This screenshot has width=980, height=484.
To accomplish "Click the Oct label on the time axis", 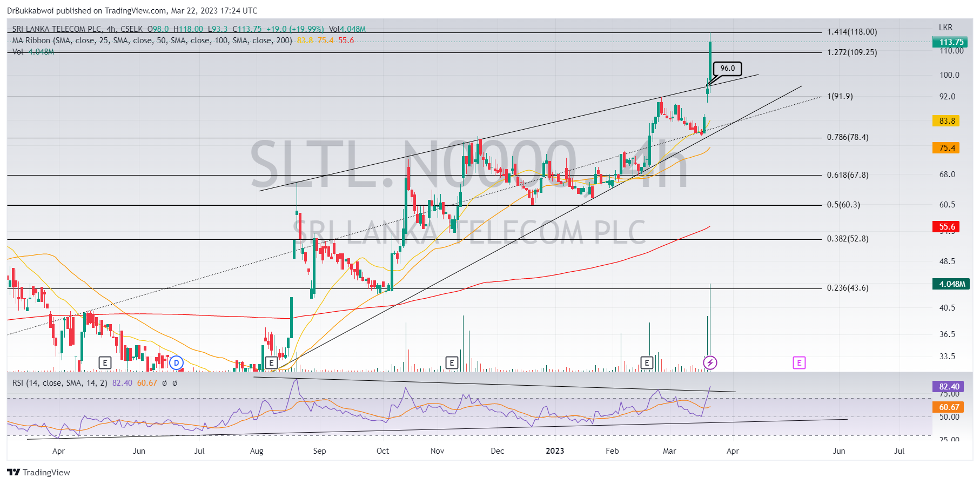I will pos(382,451).
